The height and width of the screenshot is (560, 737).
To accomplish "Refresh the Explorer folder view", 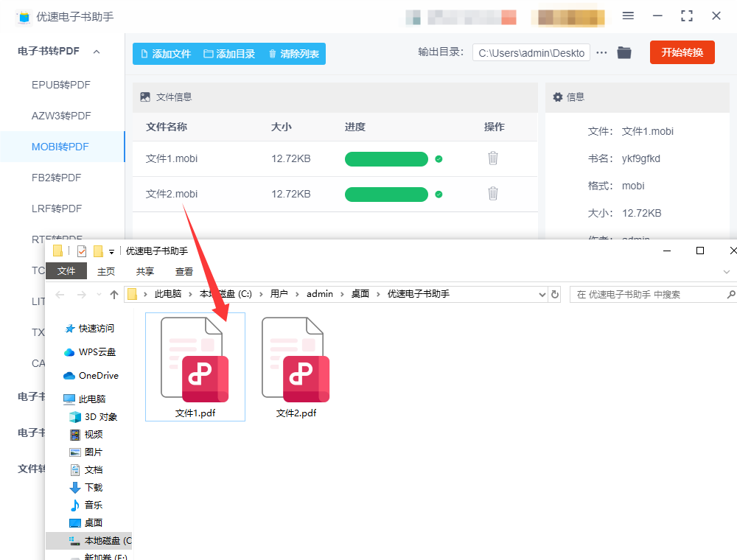I will 555,295.
